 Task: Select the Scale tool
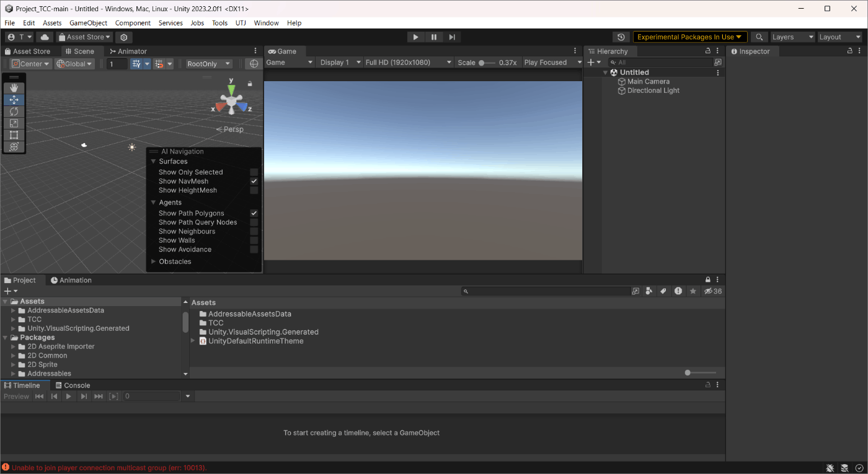(x=14, y=123)
